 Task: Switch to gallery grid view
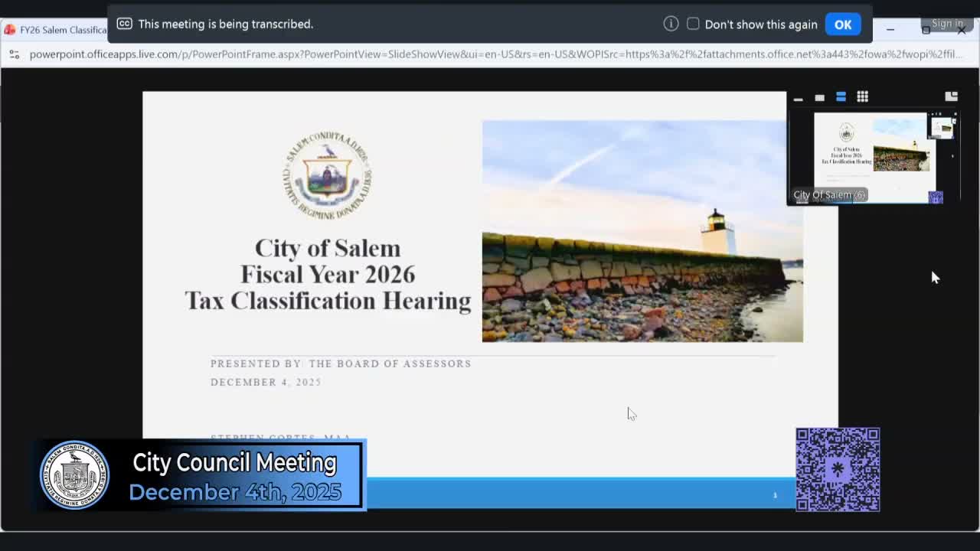coord(862,96)
